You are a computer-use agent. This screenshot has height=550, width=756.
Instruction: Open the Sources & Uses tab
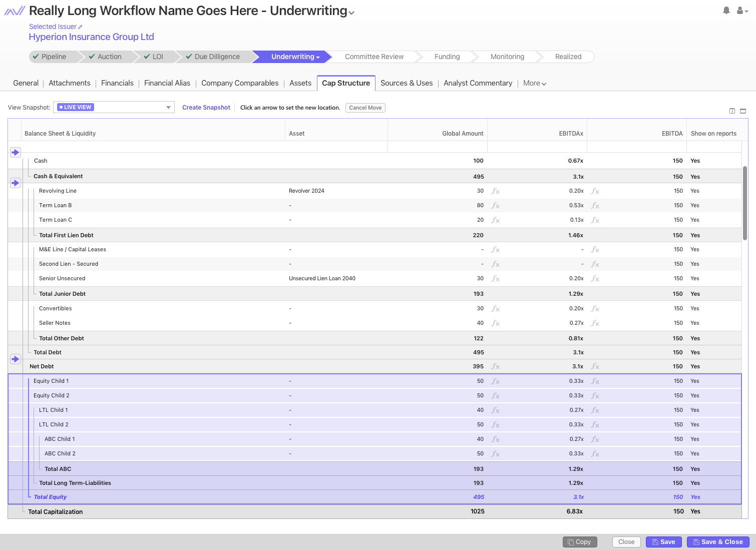406,83
